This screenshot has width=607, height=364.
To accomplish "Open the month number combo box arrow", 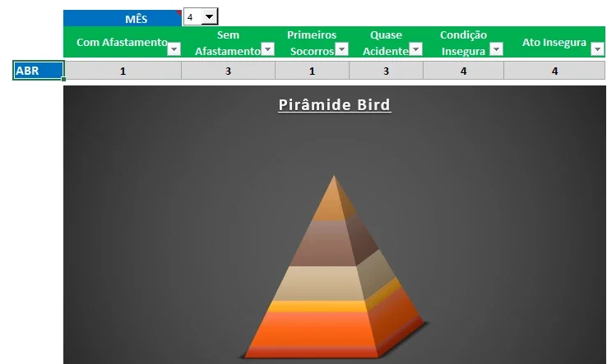I will 210,17.
